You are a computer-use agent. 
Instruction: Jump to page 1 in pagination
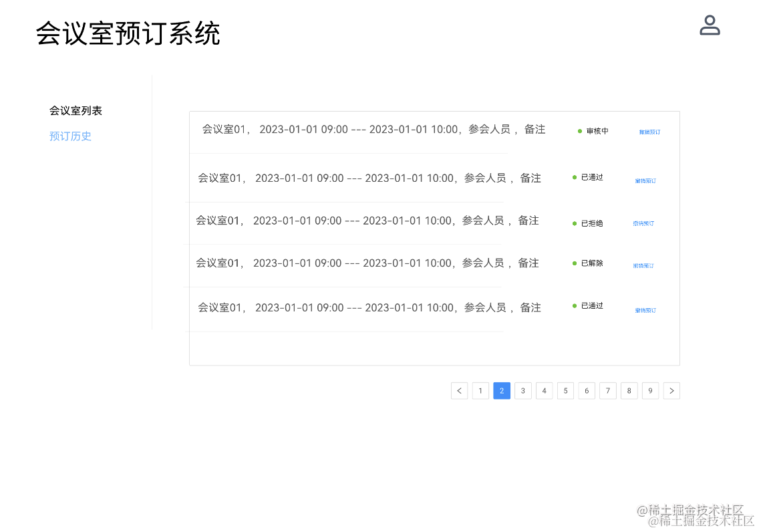tap(480, 391)
